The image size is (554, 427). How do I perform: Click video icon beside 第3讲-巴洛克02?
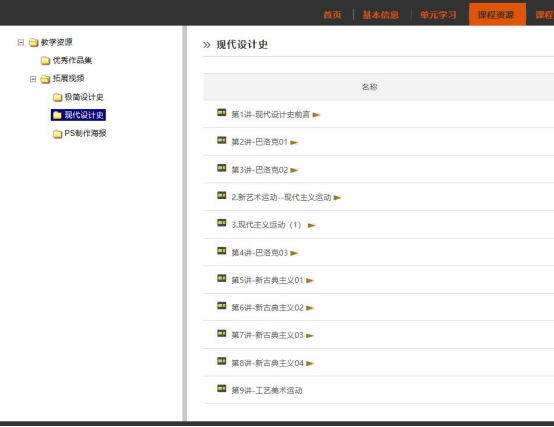pos(222,168)
